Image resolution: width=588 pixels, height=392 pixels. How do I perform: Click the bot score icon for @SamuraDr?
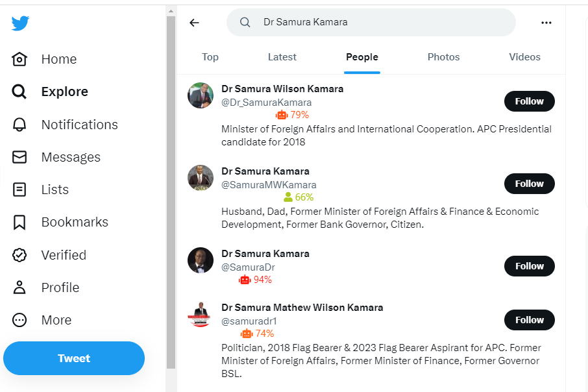(x=245, y=280)
